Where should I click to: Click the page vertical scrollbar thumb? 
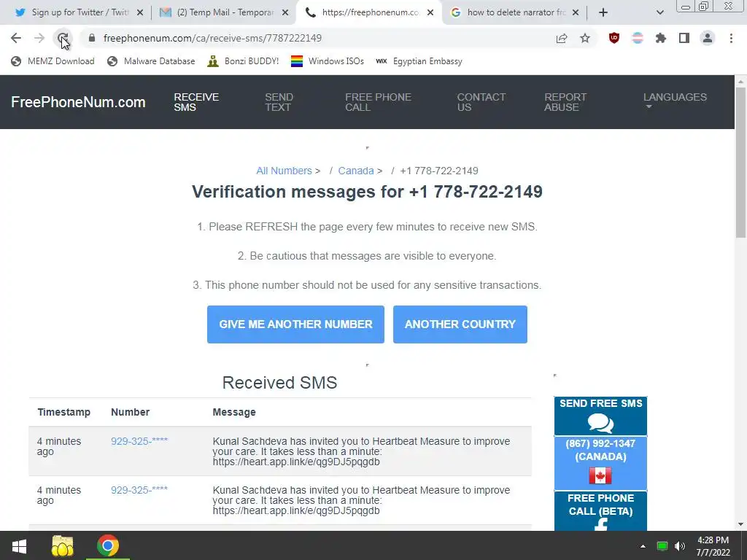point(741,162)
